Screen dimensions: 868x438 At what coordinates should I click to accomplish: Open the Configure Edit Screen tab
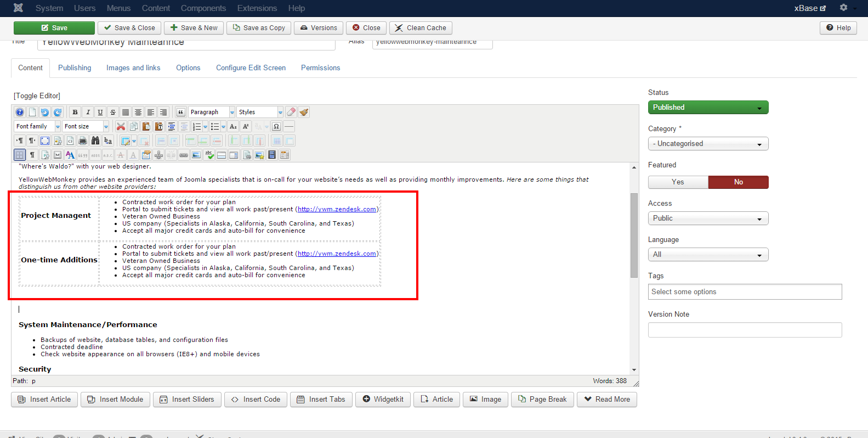251,68
